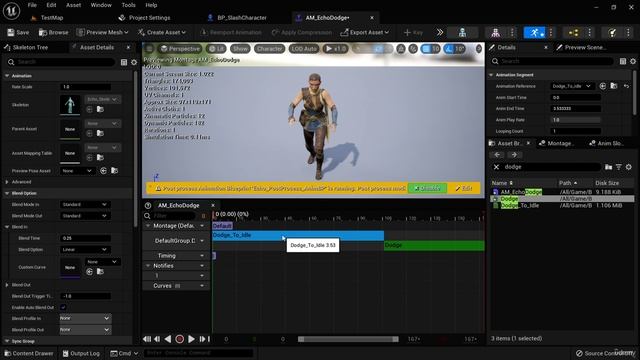Open Blend Mode In dropdown
Image resolution: width=640 pixels, height=360 pixels.
[x=85, y=204]
